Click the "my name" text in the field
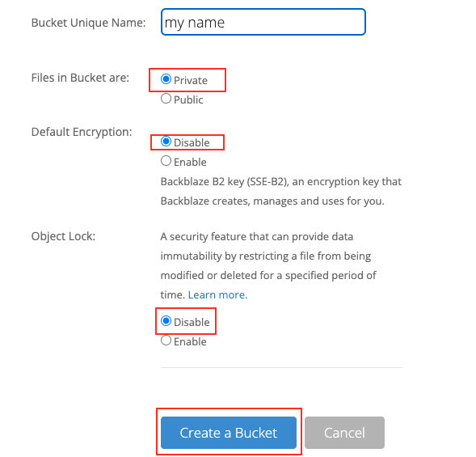This screenshot has width=476, height=457. (195, 23)
